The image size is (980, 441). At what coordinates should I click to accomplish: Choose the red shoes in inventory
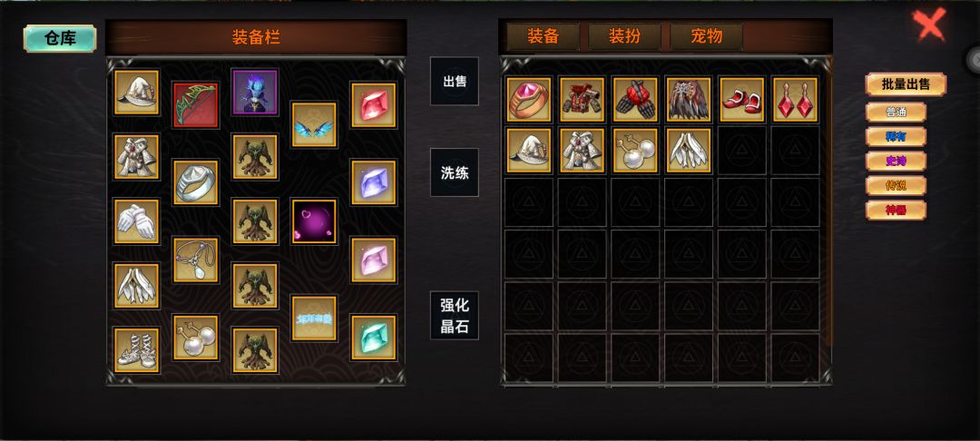pyautogui.click(x=742, y=99)
